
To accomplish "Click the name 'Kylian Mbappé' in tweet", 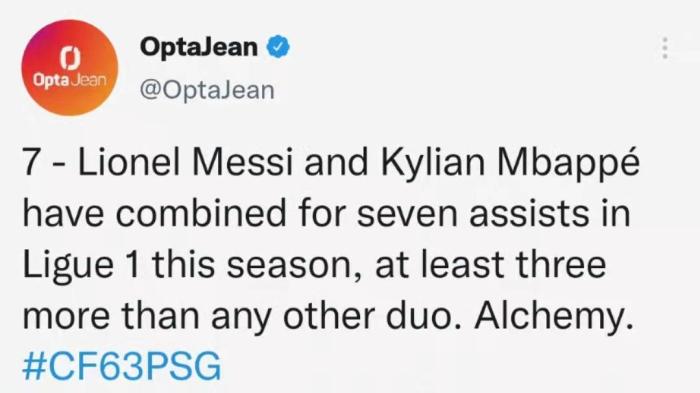I will [x=510, y=163].
